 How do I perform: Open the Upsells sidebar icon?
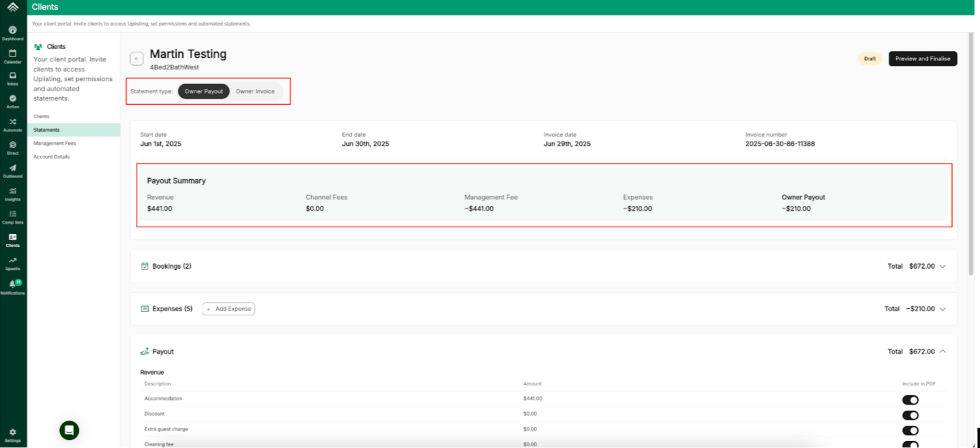pyautogui.click(x=12, y=260)
